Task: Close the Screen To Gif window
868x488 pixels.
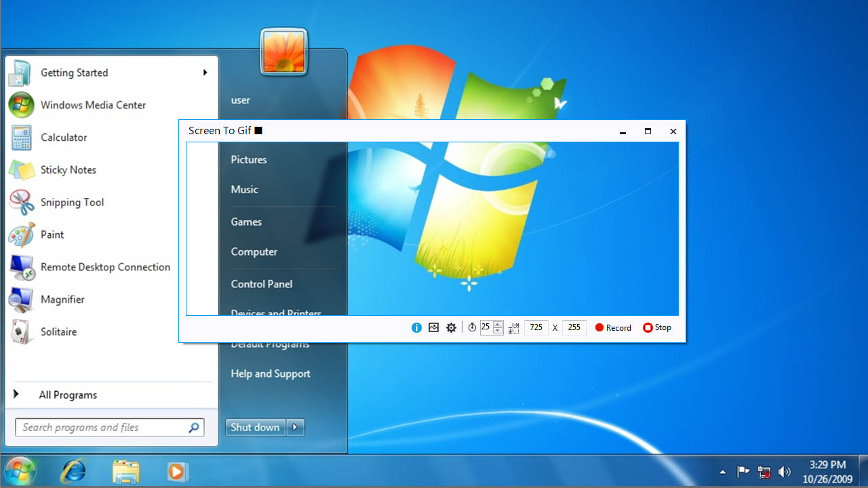Action: click(673, 131)
